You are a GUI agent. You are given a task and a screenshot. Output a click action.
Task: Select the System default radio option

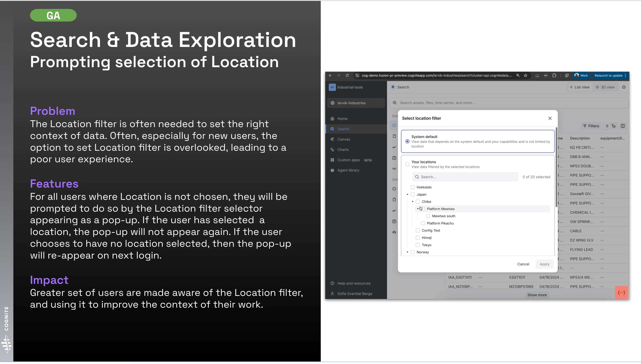tap(407, 142)
